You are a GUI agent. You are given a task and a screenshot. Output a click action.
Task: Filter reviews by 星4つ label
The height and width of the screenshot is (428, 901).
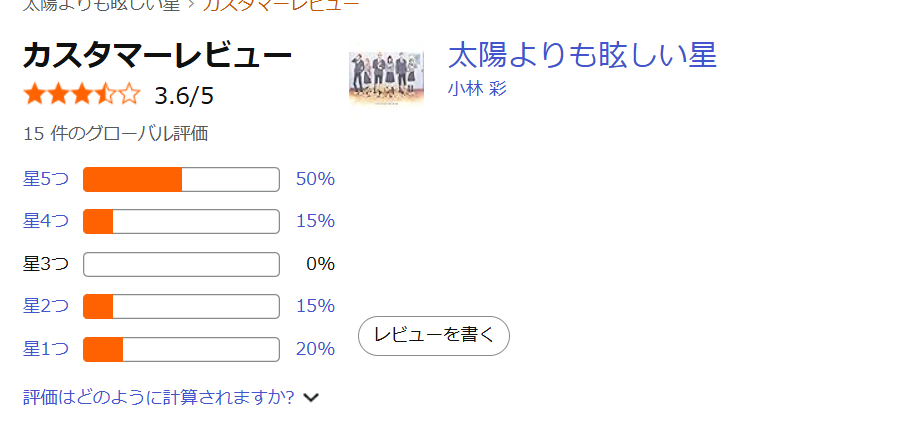pyautogui.click(x=46, y=221)
